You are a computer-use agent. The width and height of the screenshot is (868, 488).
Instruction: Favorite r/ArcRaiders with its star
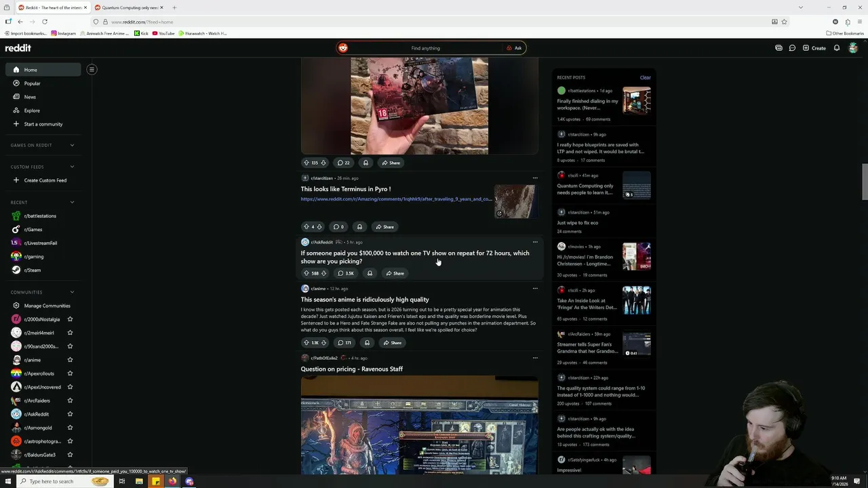[70, 401]
